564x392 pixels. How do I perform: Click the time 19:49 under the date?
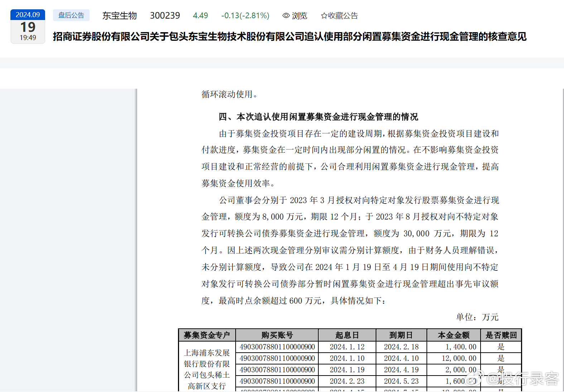[28, 38]
